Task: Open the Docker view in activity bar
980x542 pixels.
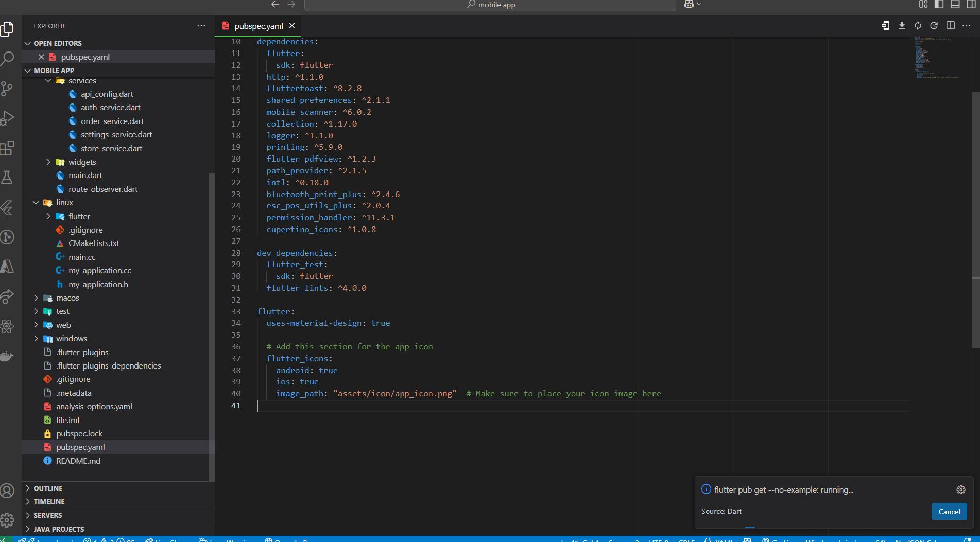Action: 7,356
